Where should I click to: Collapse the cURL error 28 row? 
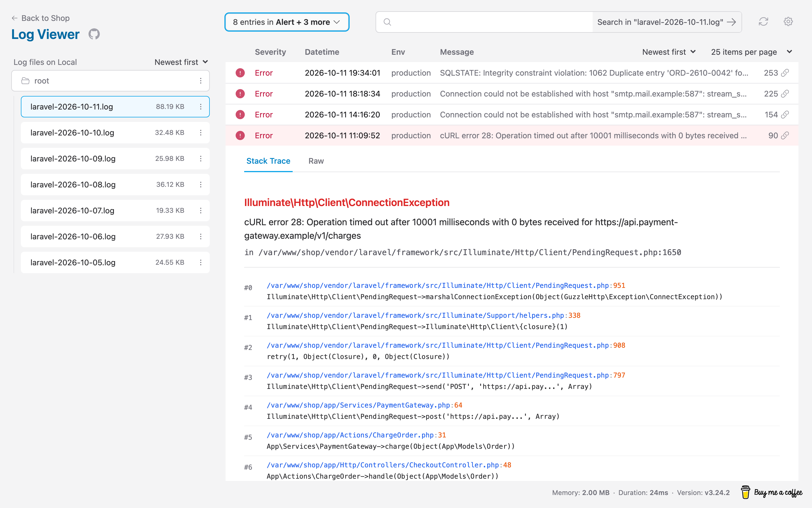pos(512,135)
